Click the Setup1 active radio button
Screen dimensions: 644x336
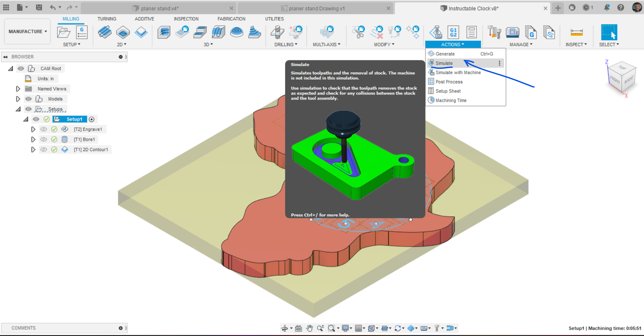click(x=92, y=119)
